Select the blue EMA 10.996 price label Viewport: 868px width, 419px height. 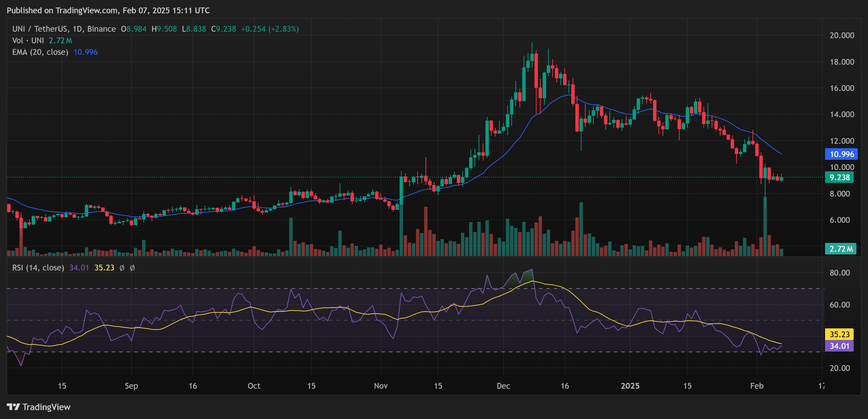click(841, 154)
